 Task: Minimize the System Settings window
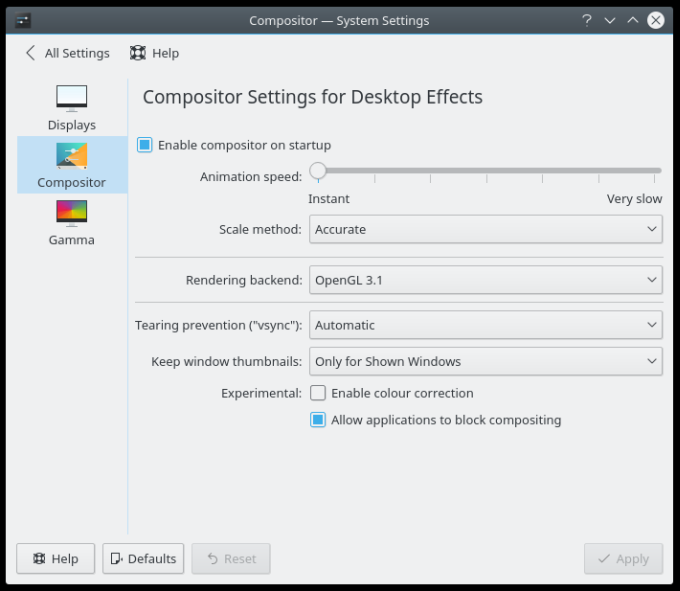[610, 20]
